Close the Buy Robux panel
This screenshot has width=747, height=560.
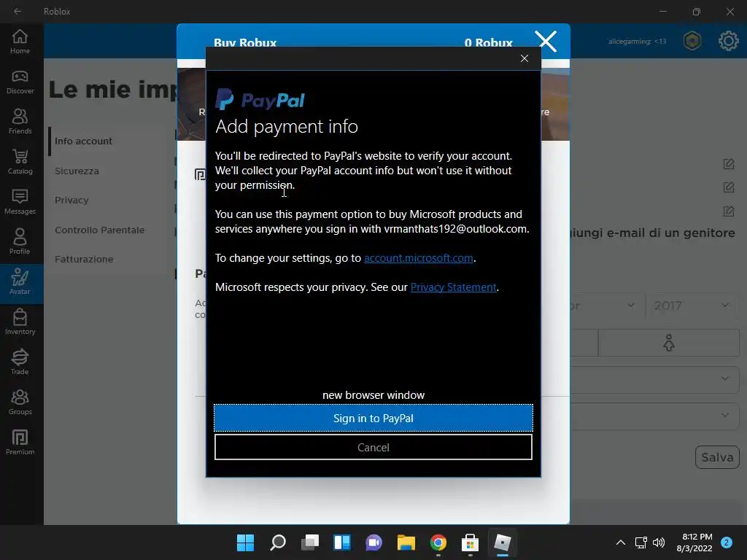pyautogui.click(x=546, y=41)
